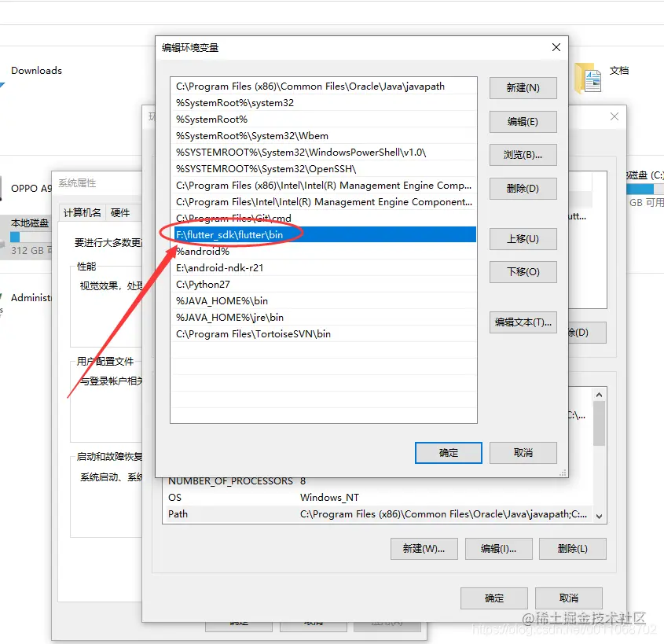Select the WindowsPowerShell\v1.0\ entry
664x644 pixels.
(x=324, y=153)
